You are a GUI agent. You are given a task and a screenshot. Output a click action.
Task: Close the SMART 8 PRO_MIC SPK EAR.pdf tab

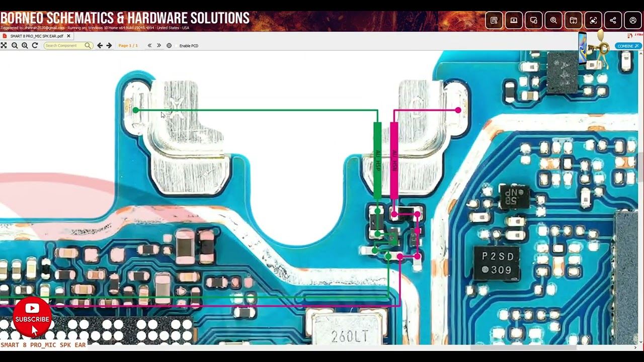68,36
